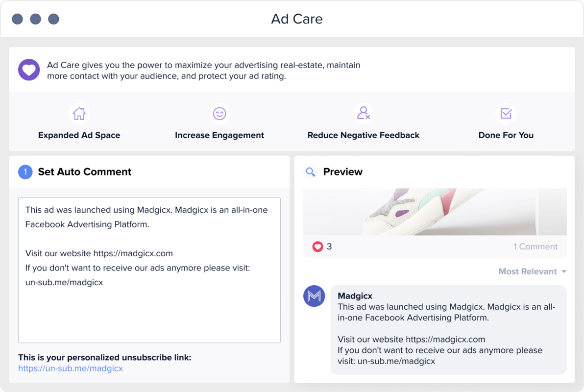Click inside the auto comment text box
584x392 pixels.
(x=149, y=269)
